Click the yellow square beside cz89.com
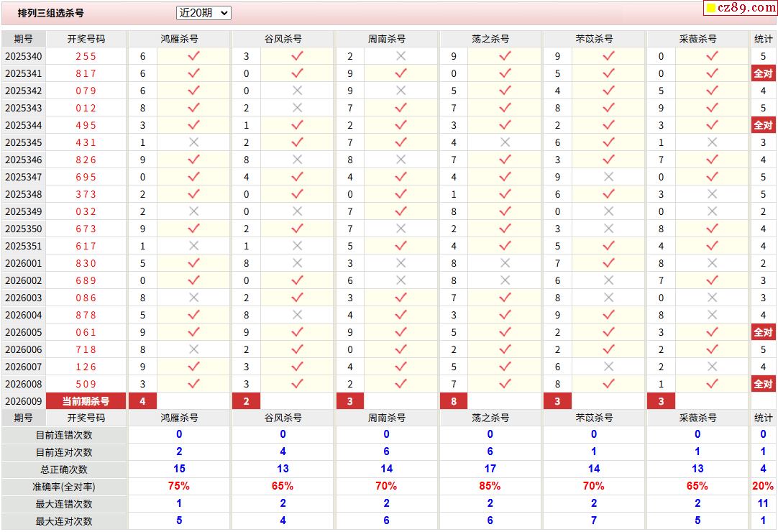The image size is (778, 532). 711,9
